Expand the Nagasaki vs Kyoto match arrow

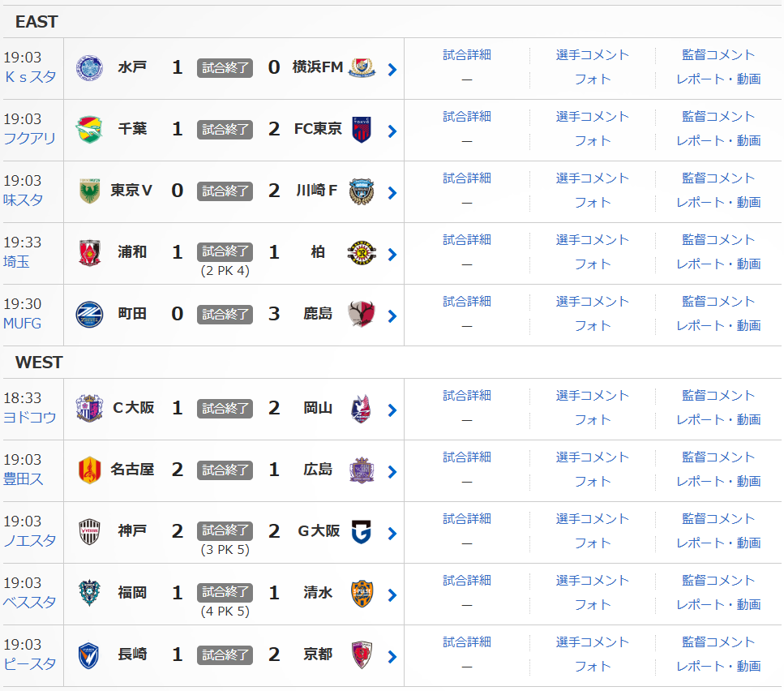[392, 657]
